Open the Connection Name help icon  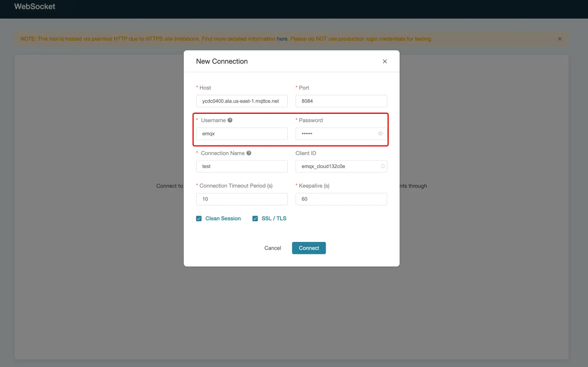pos(249,153)
